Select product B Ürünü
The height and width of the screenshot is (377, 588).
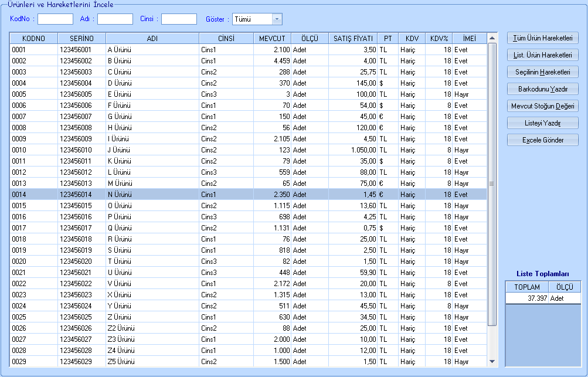coord(248,61)
